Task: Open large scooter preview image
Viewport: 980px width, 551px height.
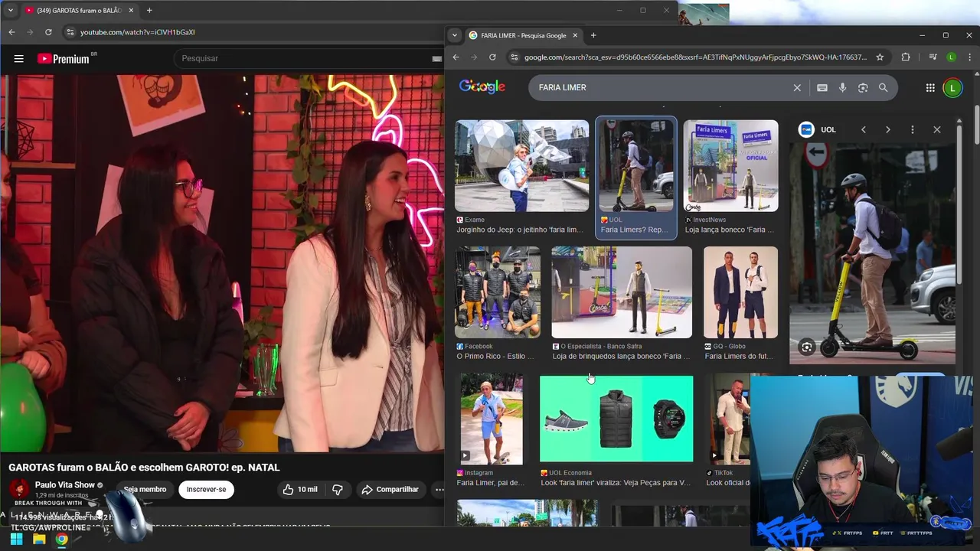Action: (x=872, y=253)
